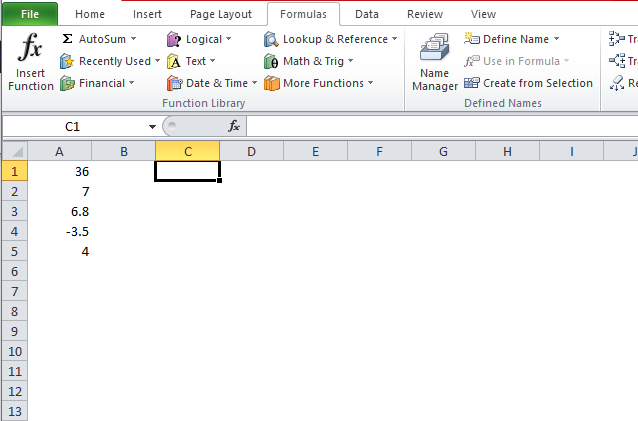Open the Data ribbon tab

click(x=367, y=14)
